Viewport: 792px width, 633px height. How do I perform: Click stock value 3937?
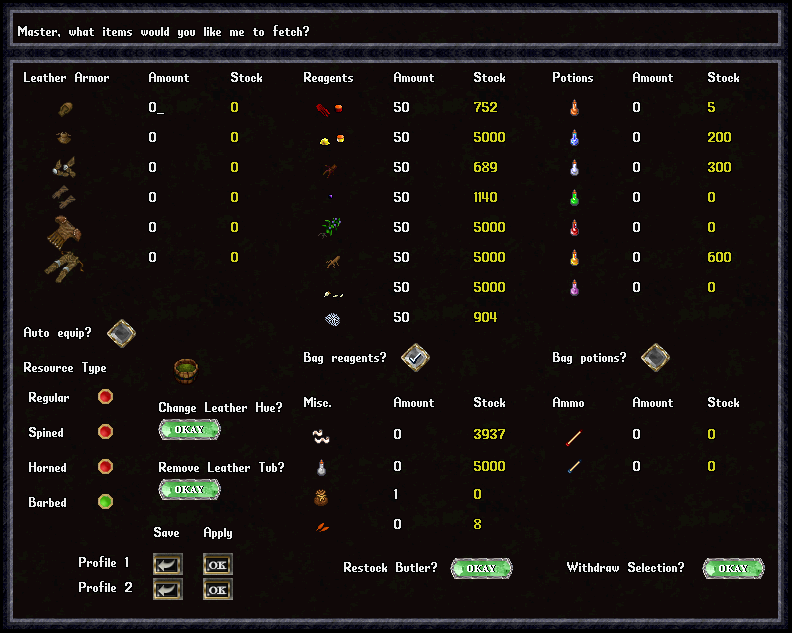point(489,434)
